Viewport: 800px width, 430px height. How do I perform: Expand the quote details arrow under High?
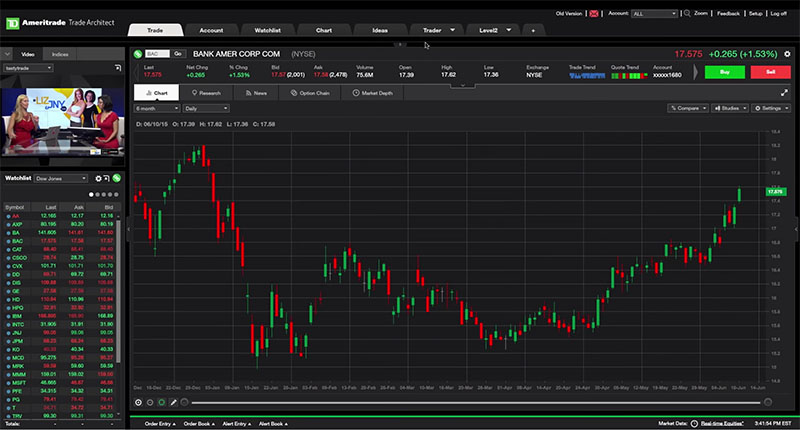click(463, 86)
